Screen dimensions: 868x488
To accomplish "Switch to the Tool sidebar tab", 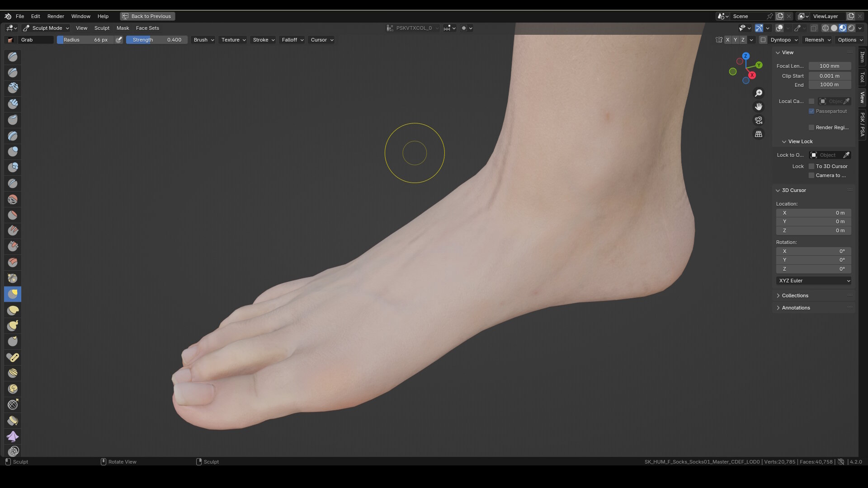I will point(863,77).
